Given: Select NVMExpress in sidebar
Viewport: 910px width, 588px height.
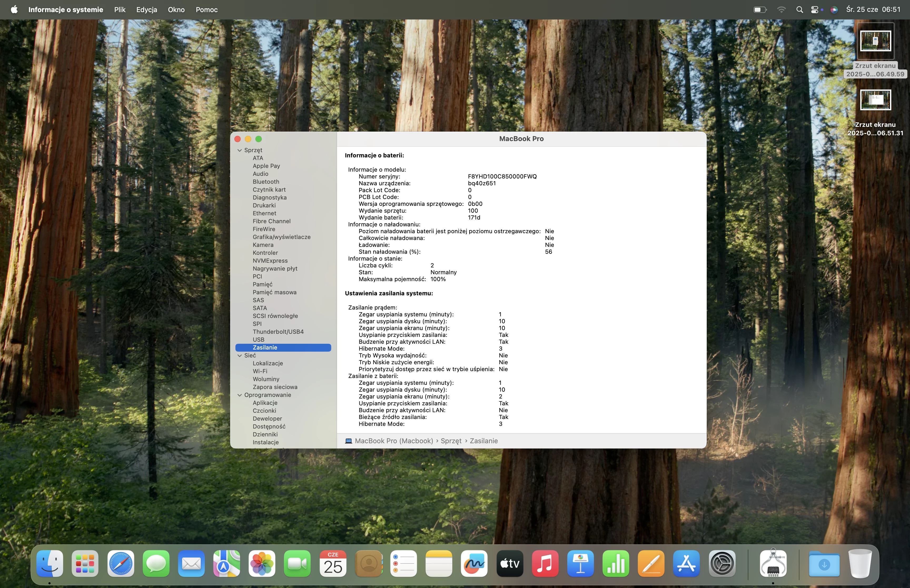Looking at the screenshot, I should (x=270, y=261).
